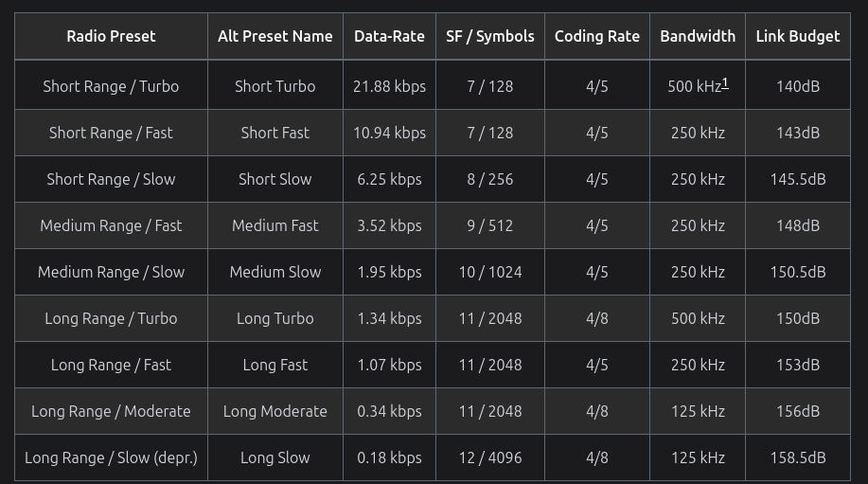Select the 12 / 4096 symbols cell
Viewport: 868px width, 484px height.
489,457
